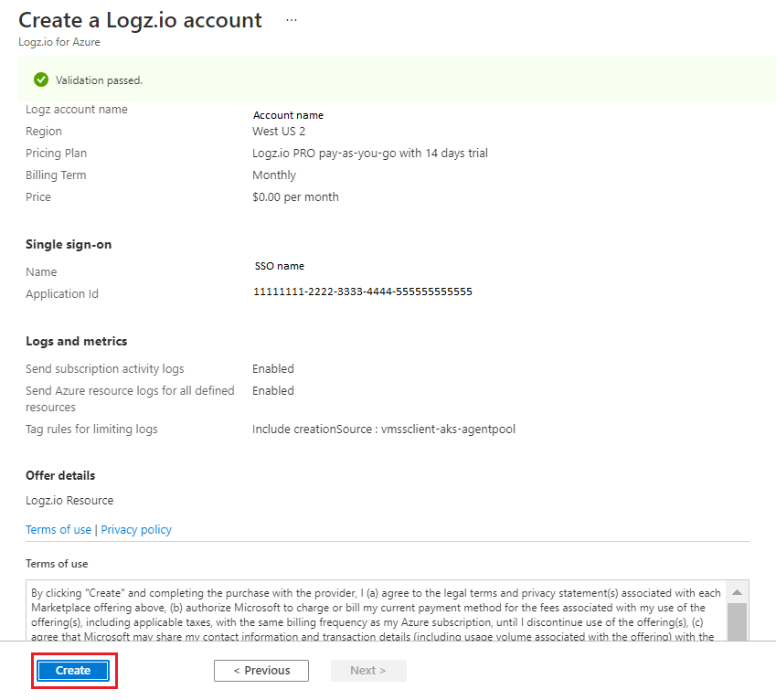Open the Terms of use link
This screenshot has width=776, height=700.
pyautogui.click(x=58, y=530)
